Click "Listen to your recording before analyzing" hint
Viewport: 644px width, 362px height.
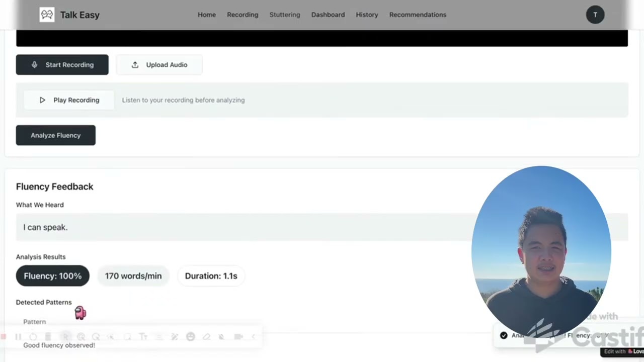tap(183, 100)
